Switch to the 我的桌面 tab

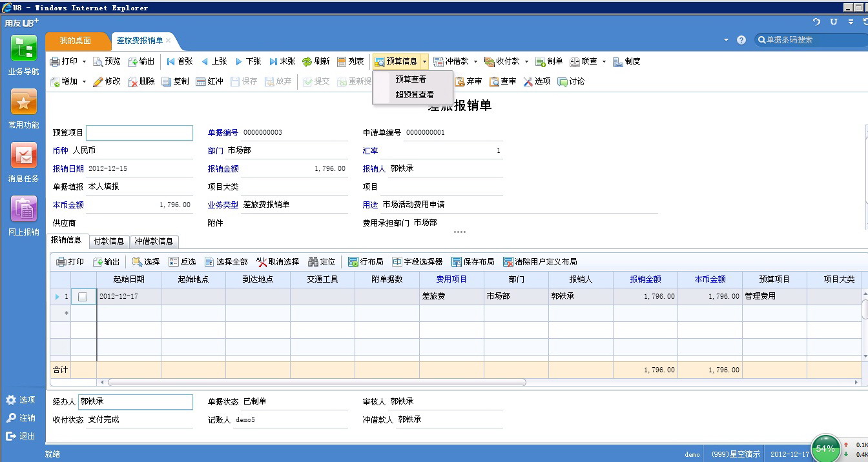(76, 41)
